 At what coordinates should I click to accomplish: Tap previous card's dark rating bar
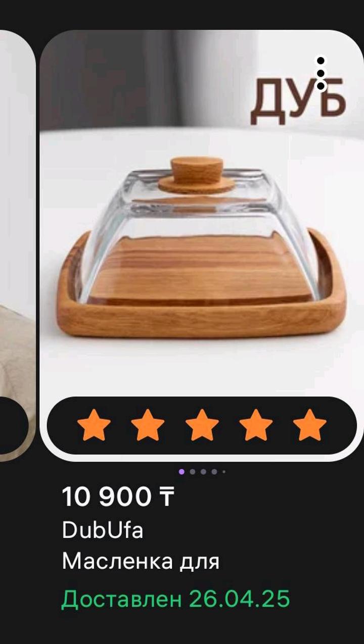point(14,425)
